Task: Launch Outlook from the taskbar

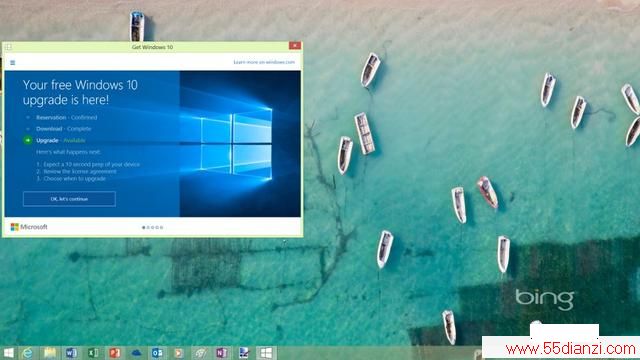Action: point(157,353)
